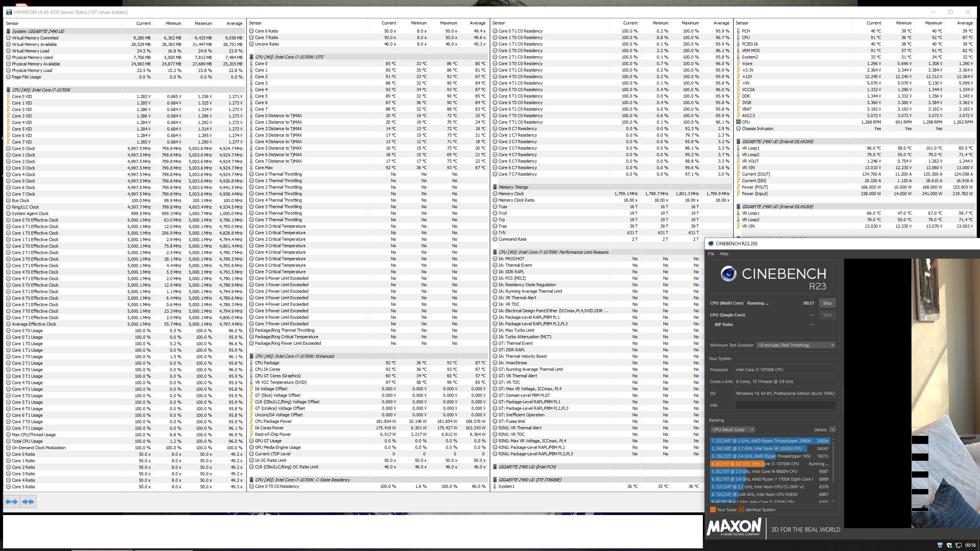Click the Processor field in Your System

[785, 370]
